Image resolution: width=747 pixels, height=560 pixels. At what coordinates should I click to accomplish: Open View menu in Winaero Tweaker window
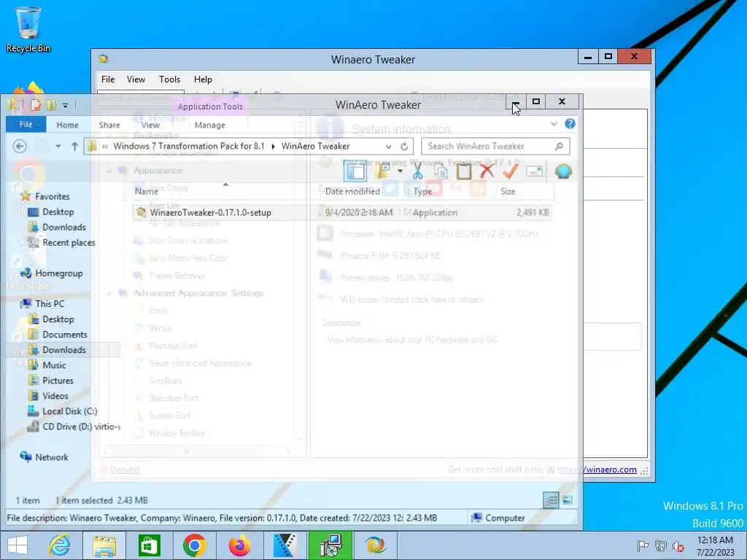tap(136, 79)
